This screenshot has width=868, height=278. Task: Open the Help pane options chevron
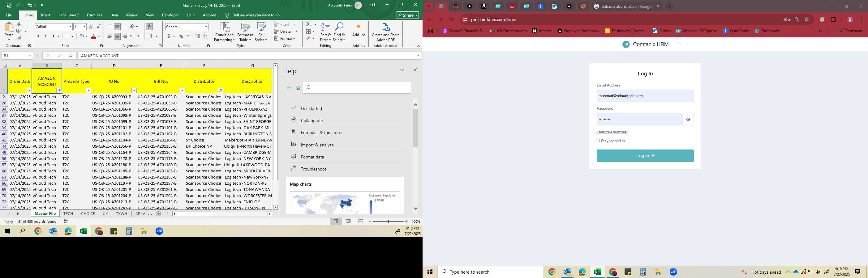click(x=402, y=70)
